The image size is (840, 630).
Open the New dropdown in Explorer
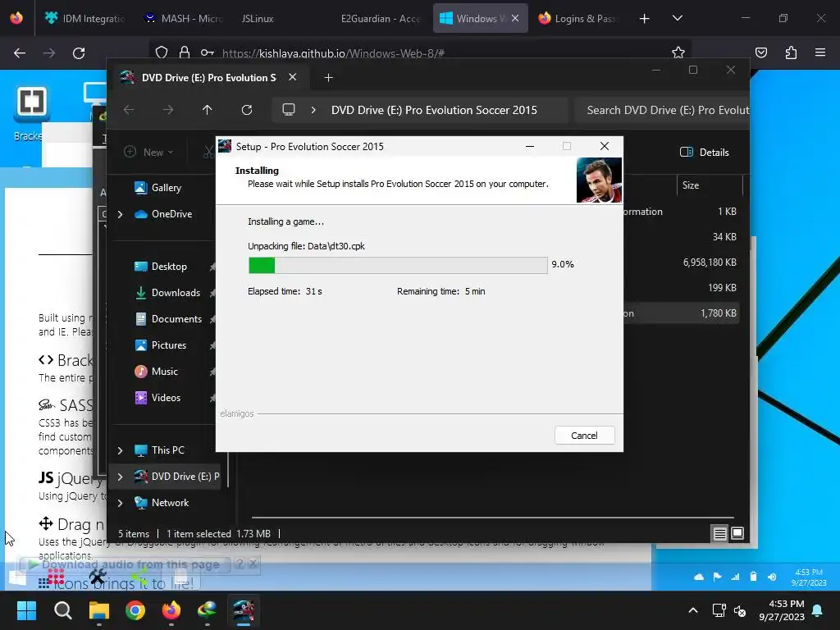coord(149,152)
